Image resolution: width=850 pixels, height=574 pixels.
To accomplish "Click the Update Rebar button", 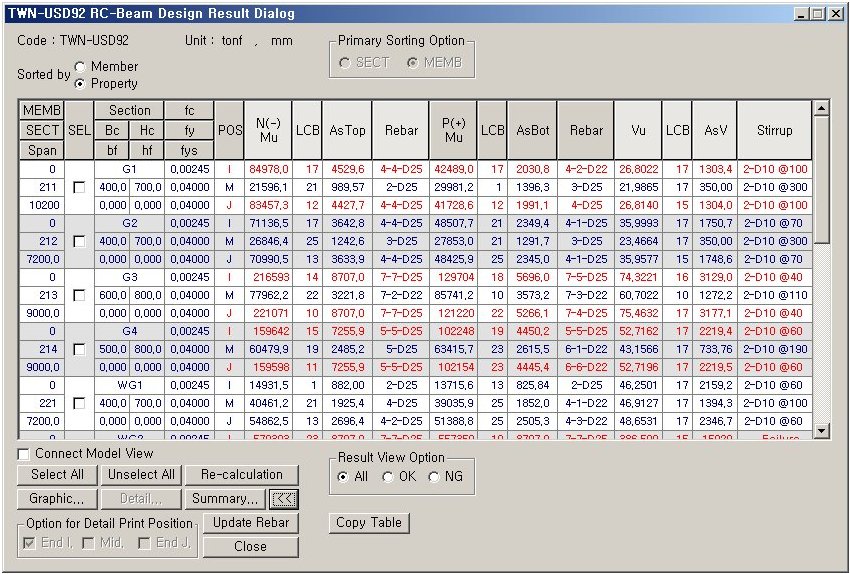I will pyautogui.click(x=251, y=523).
